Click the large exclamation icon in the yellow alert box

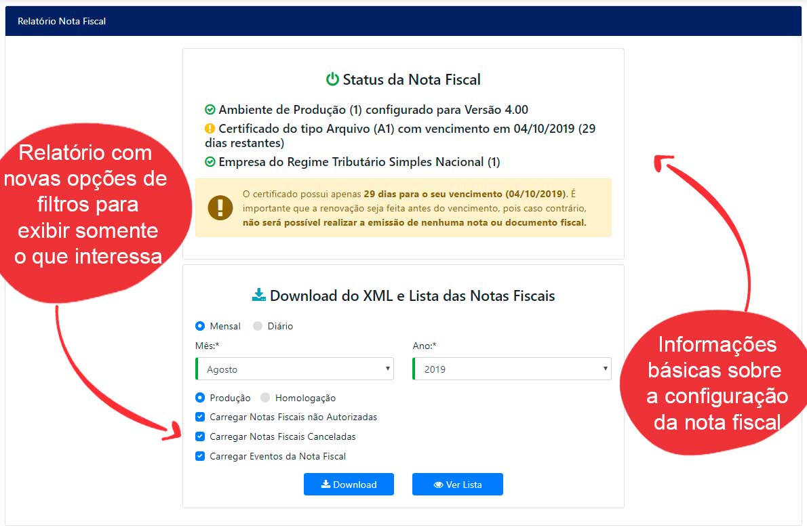pyautogui.click(x=220, y=207)
